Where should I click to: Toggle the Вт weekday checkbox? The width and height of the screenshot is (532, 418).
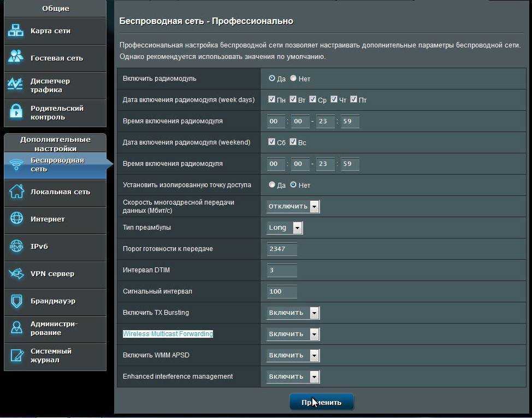tap(293, 99)
